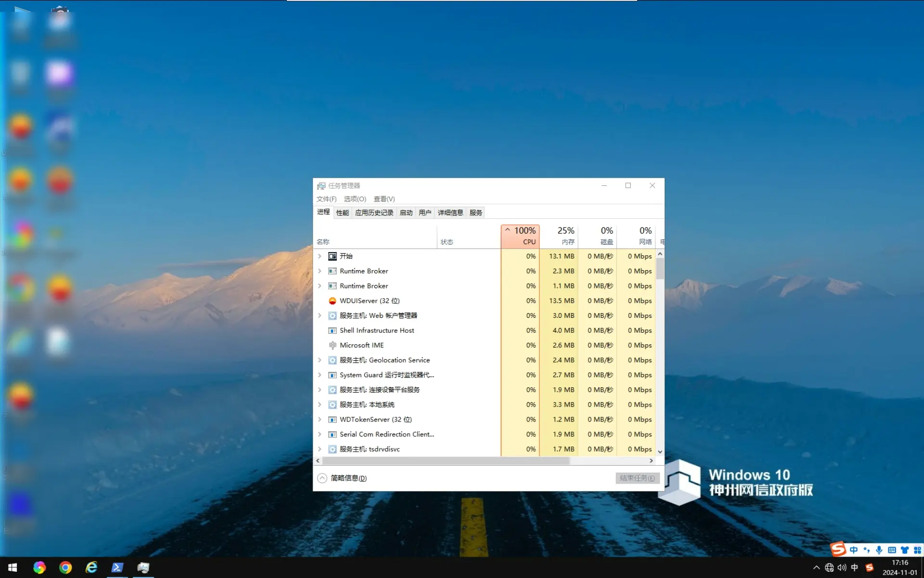Open Chrome from the taskbar
This screenshot has width=924, height=578.
point(65,567)
